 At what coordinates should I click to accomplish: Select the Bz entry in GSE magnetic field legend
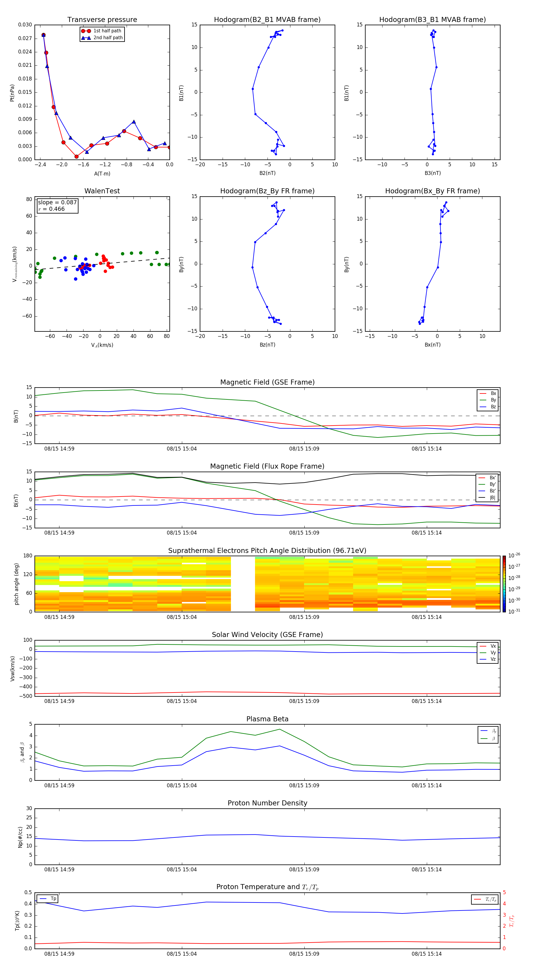(488, 407)
